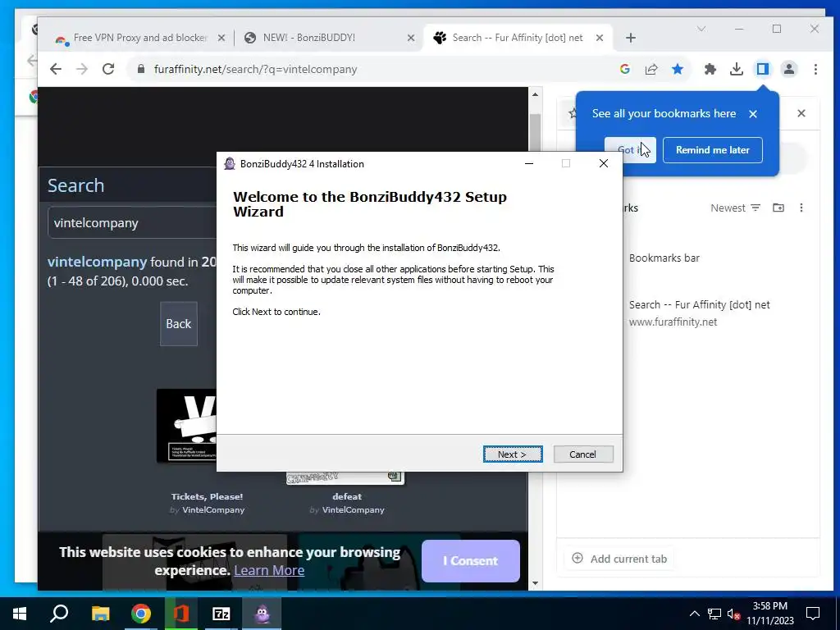Open the Newest sort dropdown
840x630 pixels.
pos(735,208)
